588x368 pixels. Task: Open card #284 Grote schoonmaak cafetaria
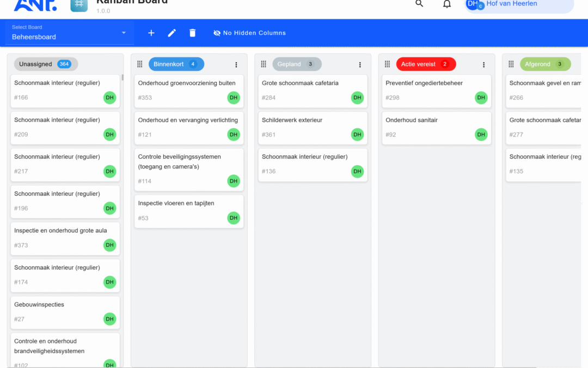click(313, 91)
